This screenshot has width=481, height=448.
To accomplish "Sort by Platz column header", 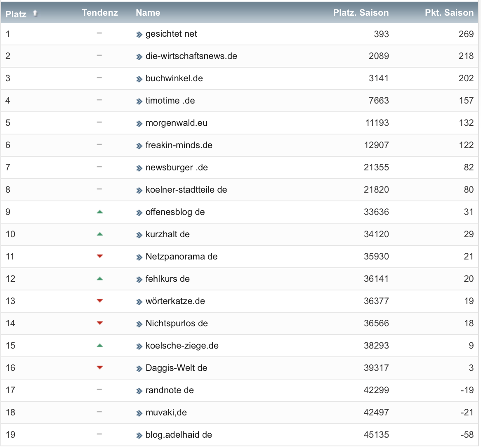I will (x=16, y=14).
